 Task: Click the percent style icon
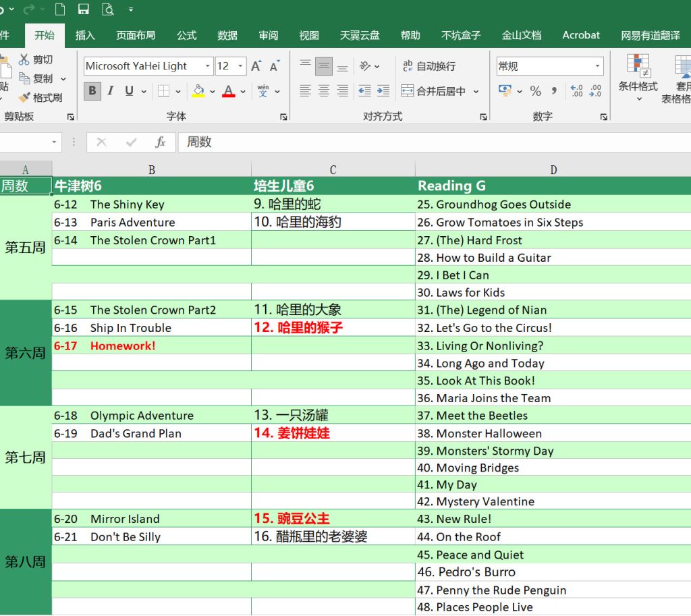point(536,91)
